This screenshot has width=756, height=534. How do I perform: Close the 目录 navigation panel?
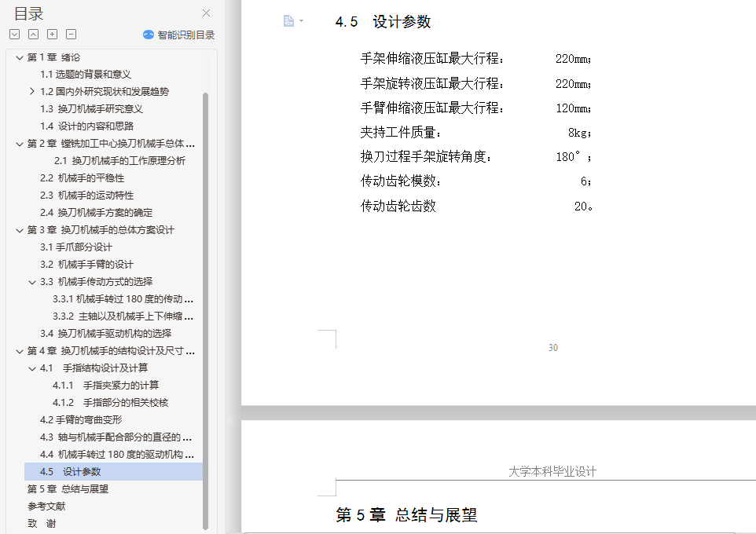pyautogui.click(x=206, y=13)
